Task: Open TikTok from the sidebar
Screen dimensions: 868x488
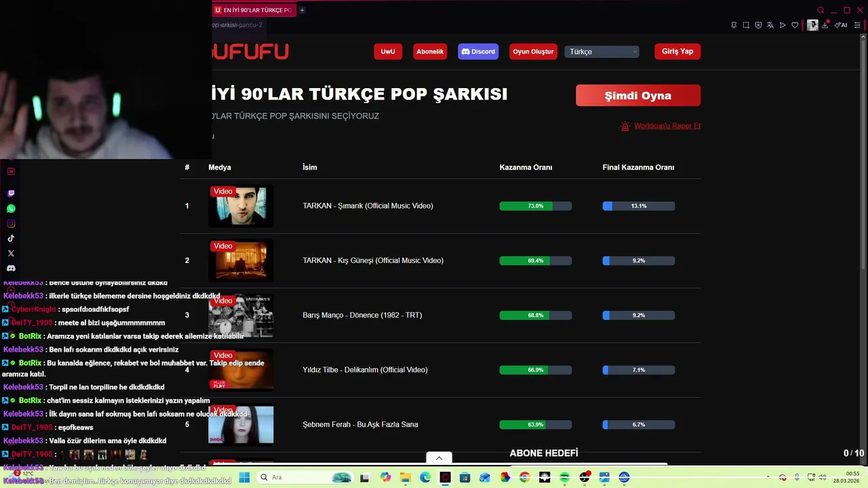Action: (x=11, y=239)
